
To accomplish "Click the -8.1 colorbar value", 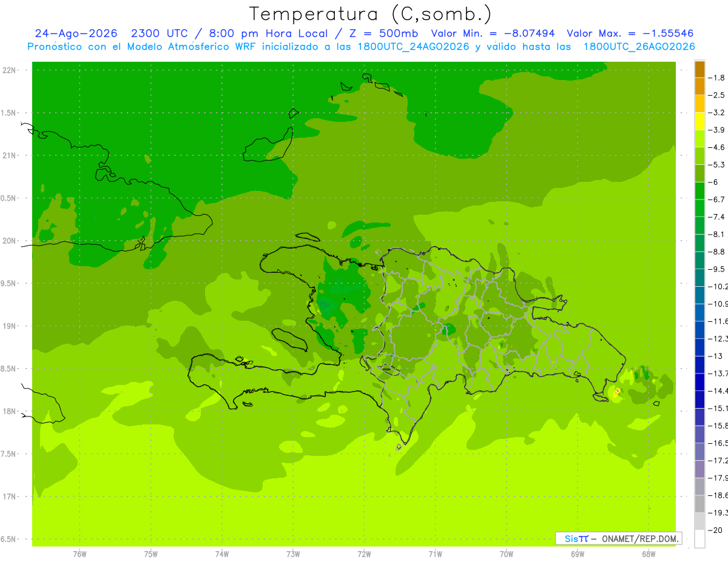I will click(716, 234).
